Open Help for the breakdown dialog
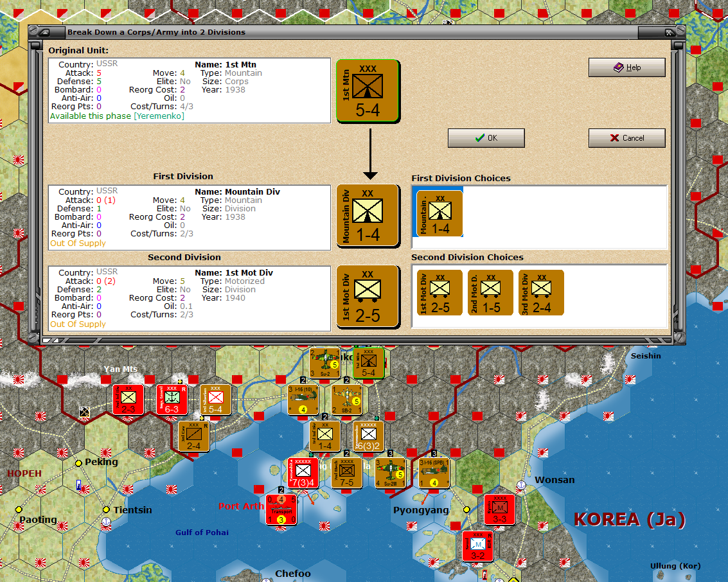Image resolution: width=728 pixels, height=582 pixels. (626, 67)
